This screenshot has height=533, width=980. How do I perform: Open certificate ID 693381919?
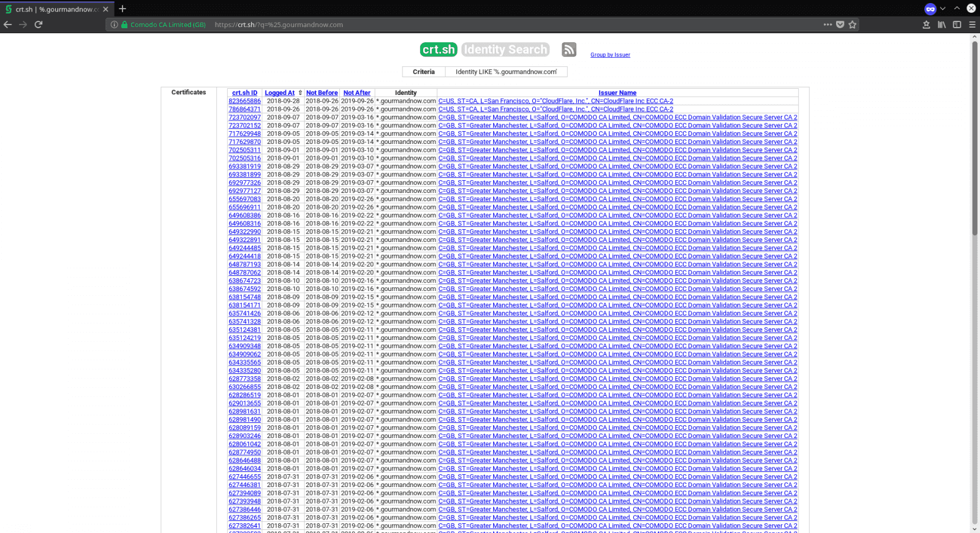click(x=244, y=167)
